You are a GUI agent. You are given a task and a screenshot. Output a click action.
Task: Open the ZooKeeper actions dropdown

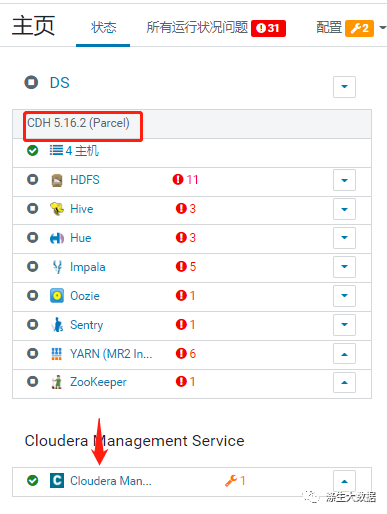pos(344,382)
